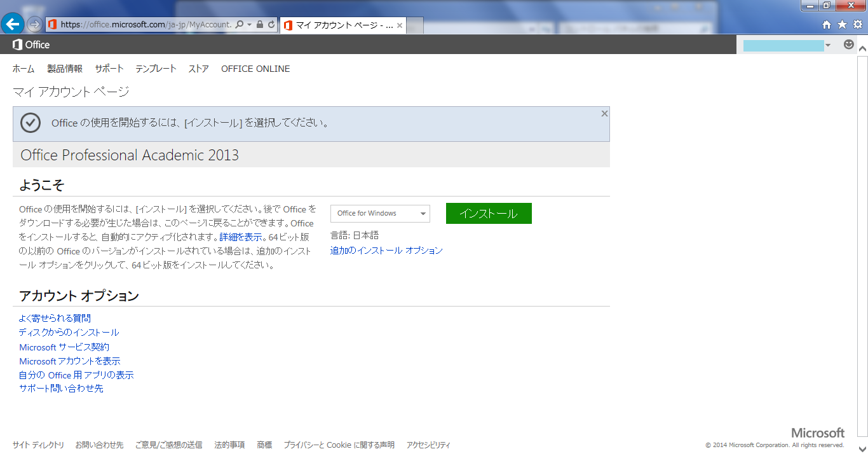The width and height of the screenshot is (868, 463).
Task: Click the Microsoft logo in the footer
Action: tap(818, 432)
